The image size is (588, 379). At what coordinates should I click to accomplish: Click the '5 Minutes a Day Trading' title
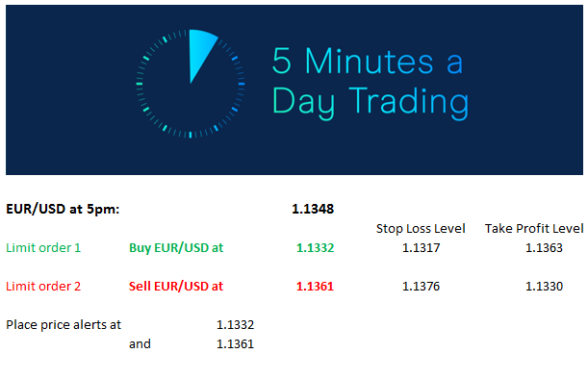pyautogui.click(x=371, y=82)
